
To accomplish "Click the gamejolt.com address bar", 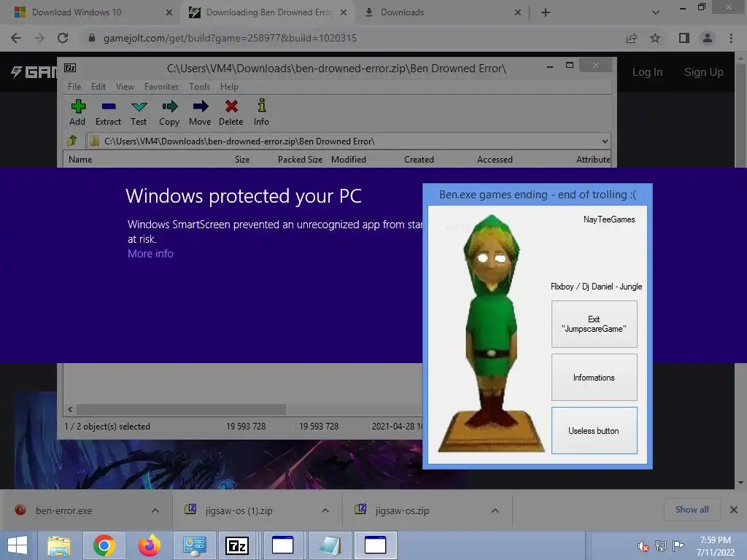I will [352, 38].
